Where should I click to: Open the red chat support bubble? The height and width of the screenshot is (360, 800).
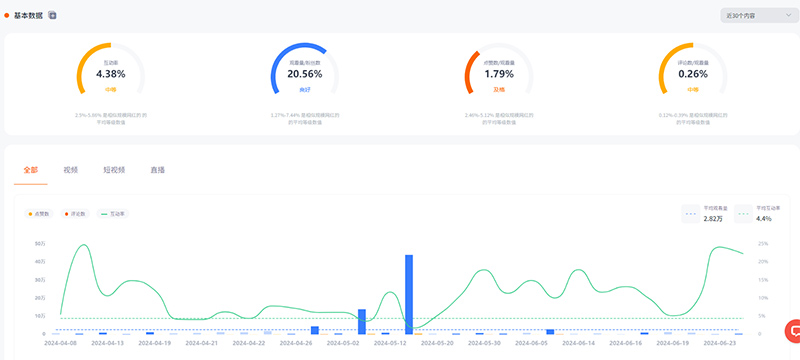pos(793,330)
